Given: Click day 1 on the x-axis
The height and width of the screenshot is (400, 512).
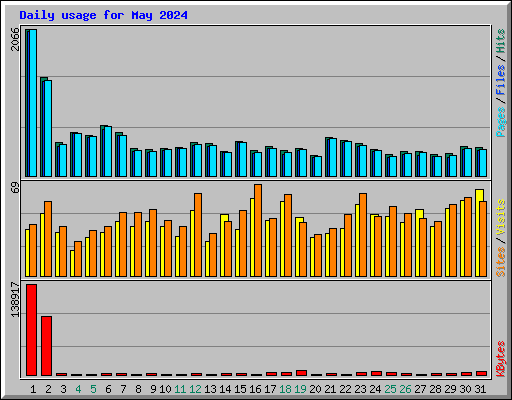Looking at the screenshot, I should click(x=33, y=389).
